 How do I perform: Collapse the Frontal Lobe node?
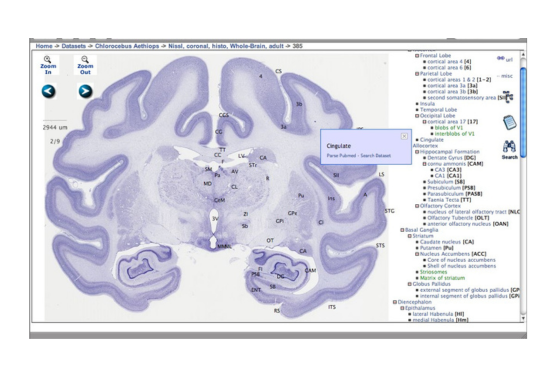[417, 56]
